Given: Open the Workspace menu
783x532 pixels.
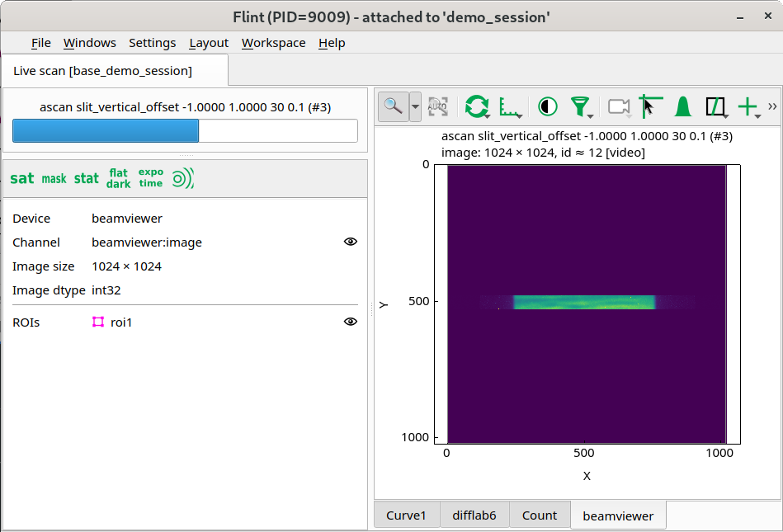Looking at the screenshot, I should tap(274, 43).
